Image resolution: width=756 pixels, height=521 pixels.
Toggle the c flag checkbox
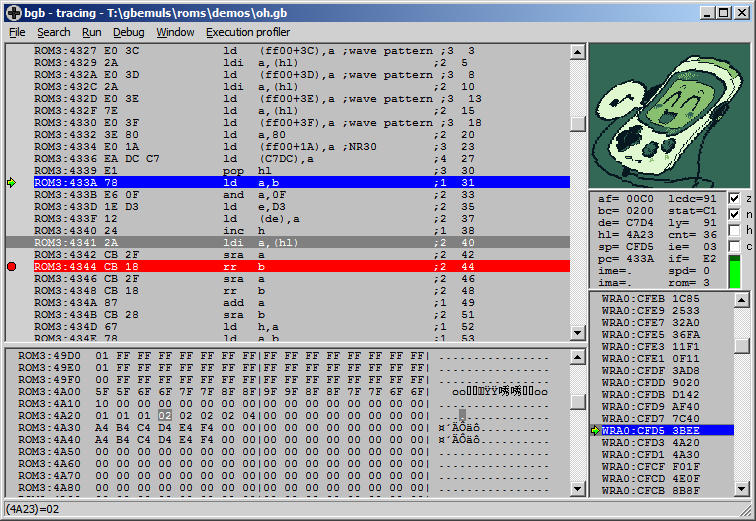click(734, 246)
